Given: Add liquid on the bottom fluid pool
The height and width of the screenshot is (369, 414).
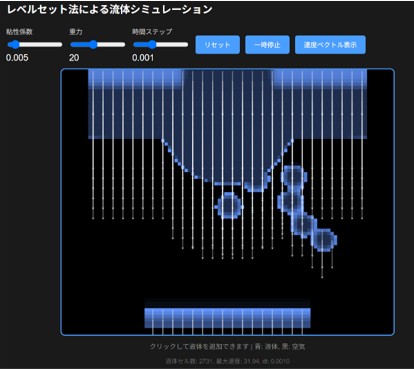Looking at the screenshot, I should click(227, 318).
